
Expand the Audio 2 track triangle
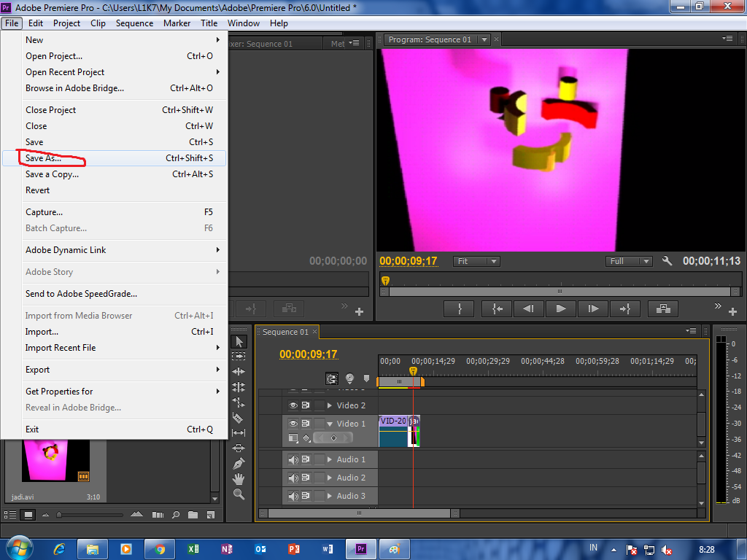(x=330, y=478)
